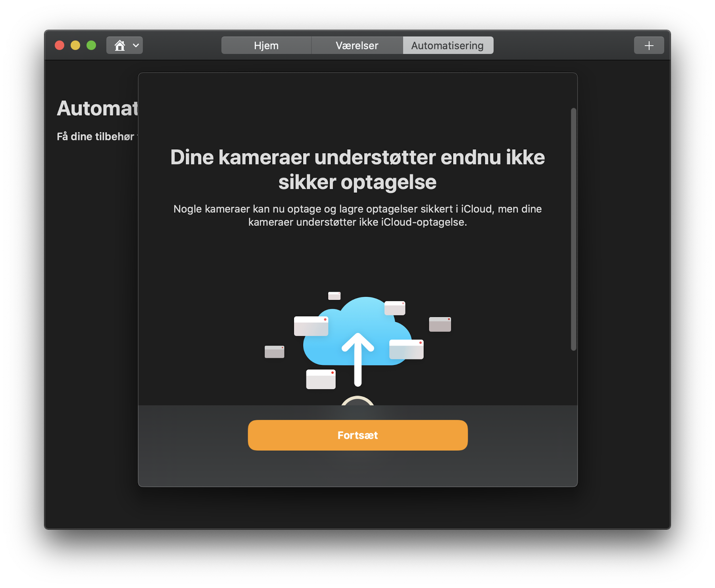Viewport: 715px width, 588px height.
Task: Click the 'Få dine tilbehør' text behind the dialog
Action: coord(97,136)
